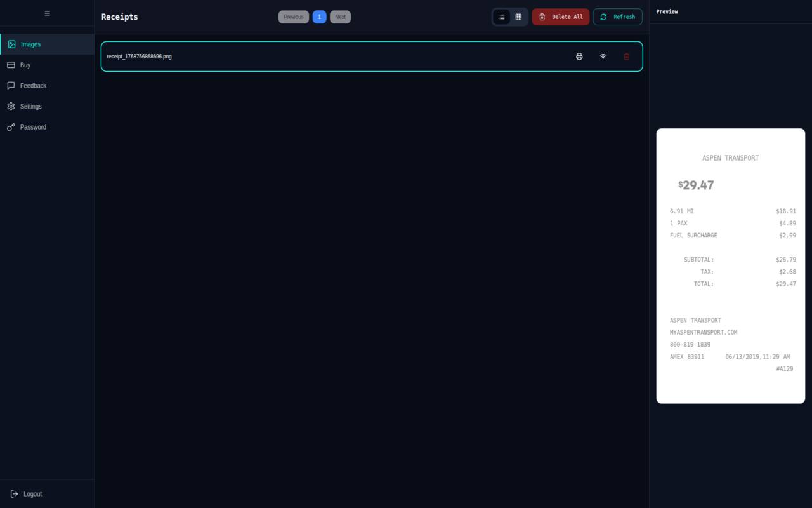Select receipt_1768756868696.png file name
This screenshot has width=812, height=508.
click(139, 57)
